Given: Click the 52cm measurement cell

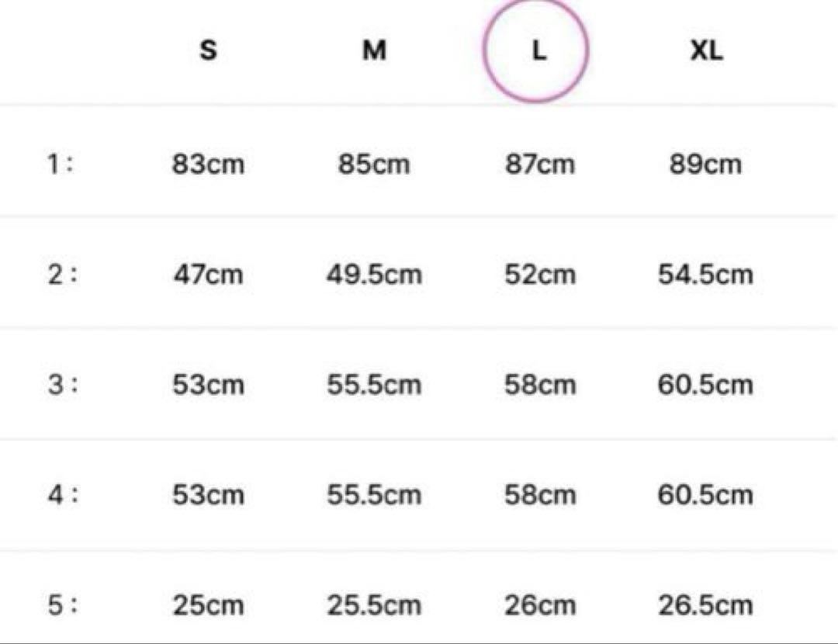Looking at the screenshot, I should point(540,275).
